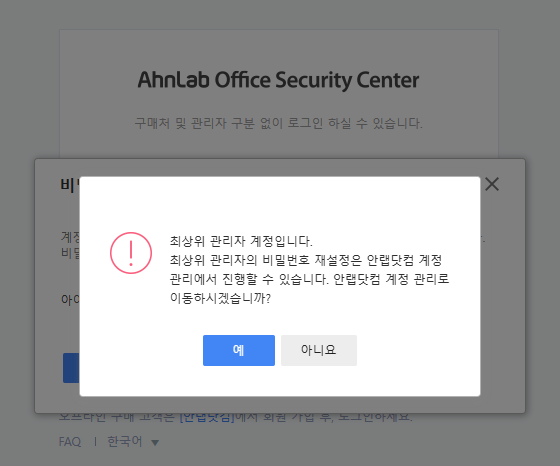The image size is (560, 466).
Task: Open the 한국어 language selector
Action: coord(125,442)
